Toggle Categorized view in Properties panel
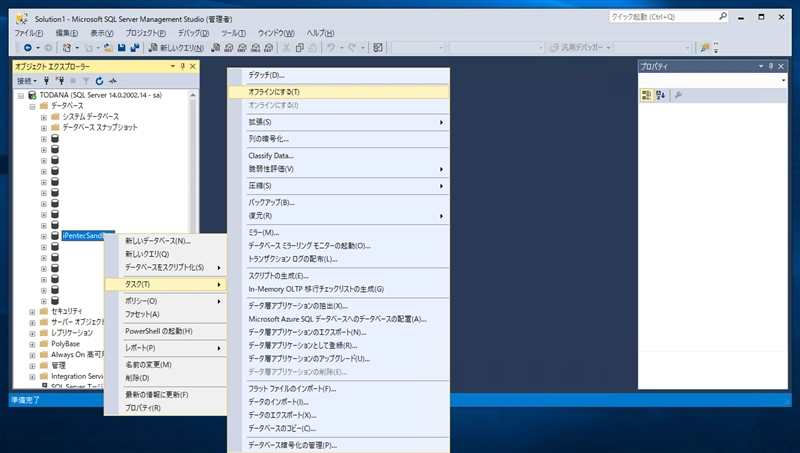This screenshot has width=800, height=453. (x=647, y=95)
